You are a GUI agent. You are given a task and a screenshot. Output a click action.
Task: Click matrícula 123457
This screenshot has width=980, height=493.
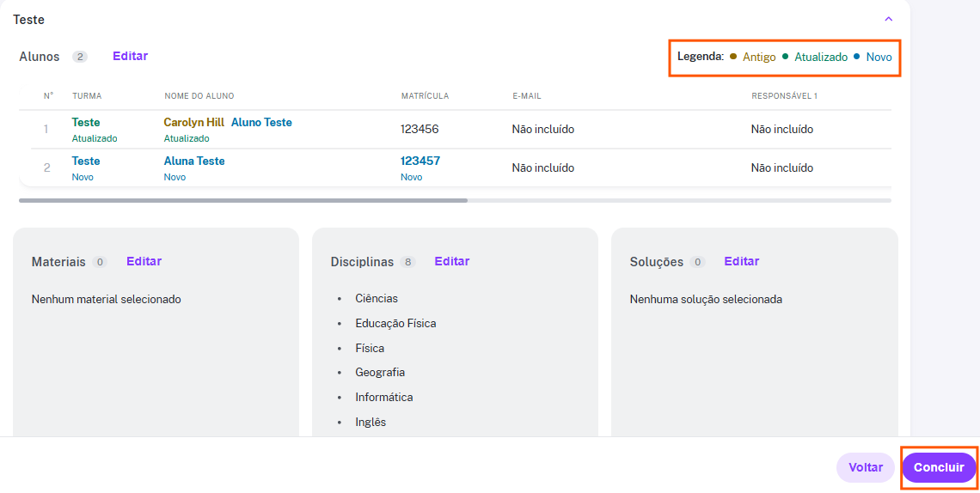click(420, 161)
